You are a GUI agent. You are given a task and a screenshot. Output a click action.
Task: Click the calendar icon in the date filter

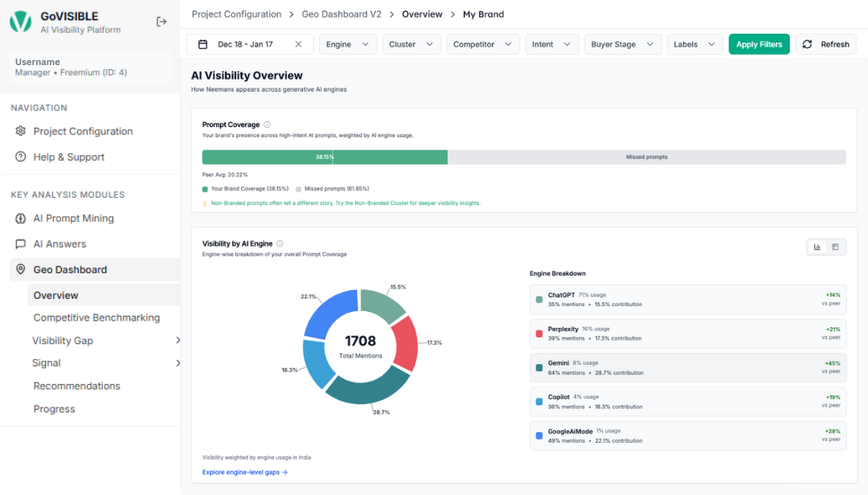pos(203,44)
